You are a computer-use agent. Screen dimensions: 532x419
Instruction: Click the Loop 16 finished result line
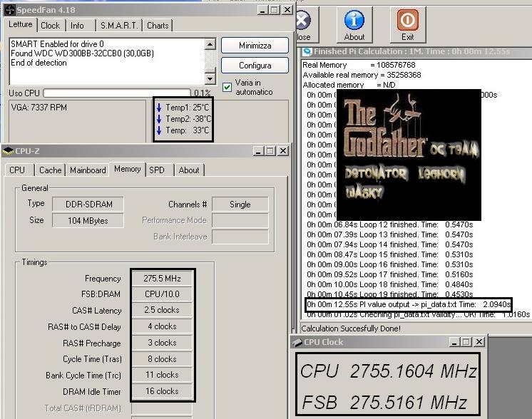click(x=390, y=264)
